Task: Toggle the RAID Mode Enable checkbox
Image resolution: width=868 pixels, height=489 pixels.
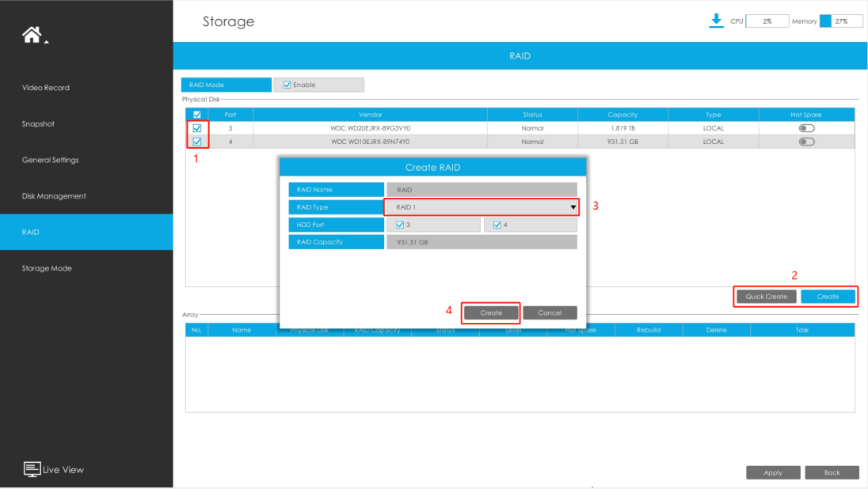Action: point(287,85)
